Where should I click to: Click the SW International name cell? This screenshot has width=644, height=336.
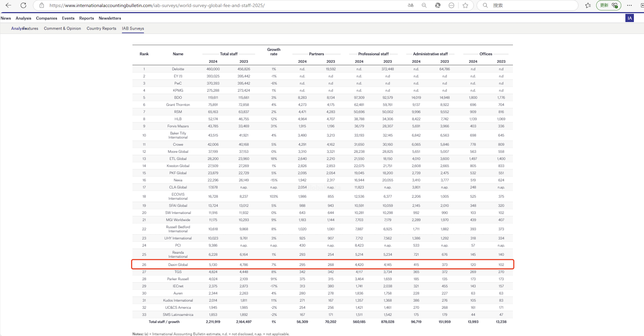click(x=178, y=213)
